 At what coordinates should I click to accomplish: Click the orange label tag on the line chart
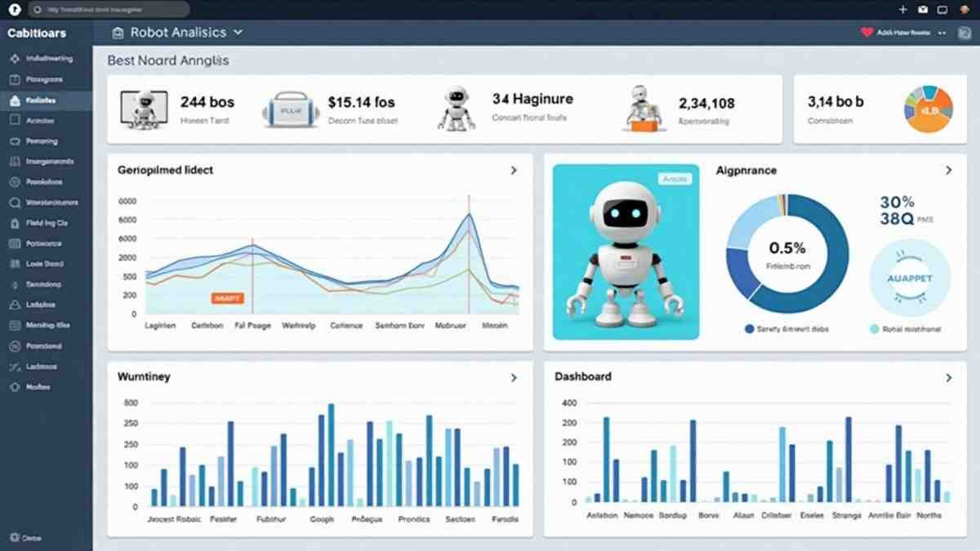click(226, 299)
